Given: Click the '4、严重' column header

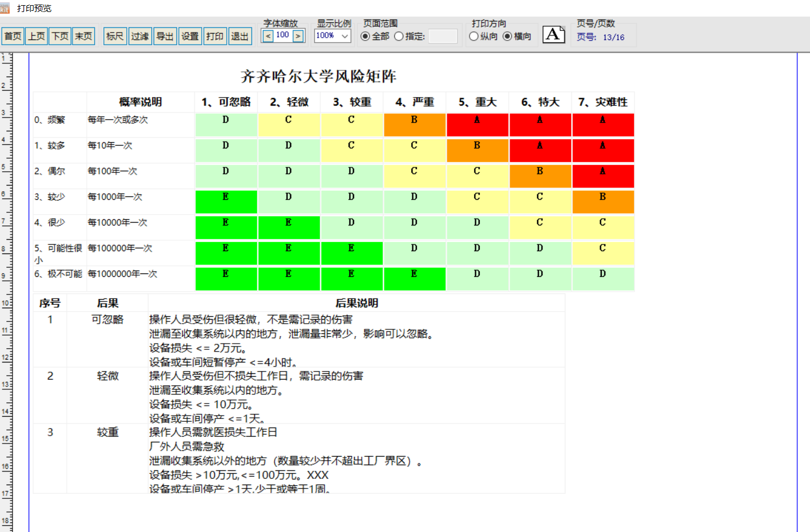Looking at the screenshot, I should (415, 102).
